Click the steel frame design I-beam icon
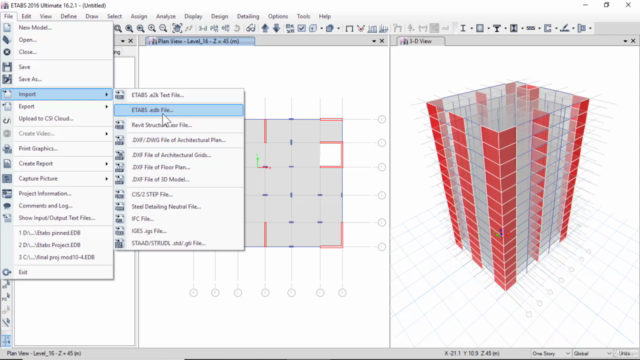The width and height of the screenshot is (640, 360). [x=463, y=28]
